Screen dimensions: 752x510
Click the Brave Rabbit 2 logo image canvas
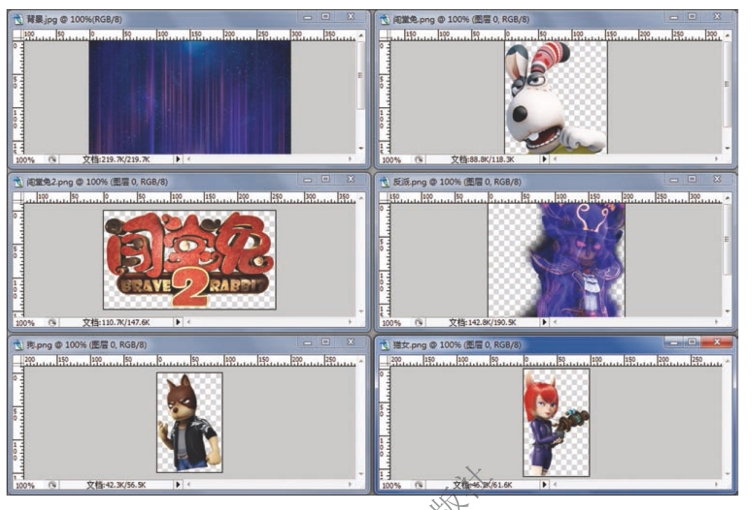coord(188,259)
